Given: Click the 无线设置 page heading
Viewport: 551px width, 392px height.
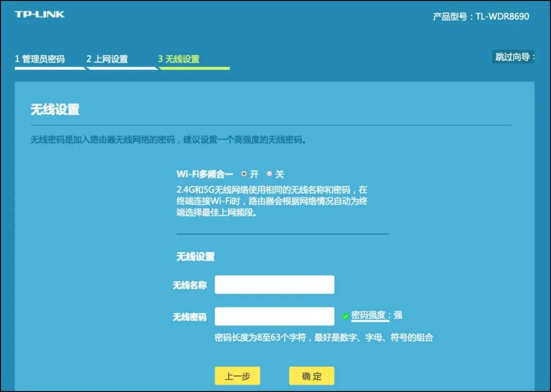Looking at the screenshot, I should tap(55, 110).
